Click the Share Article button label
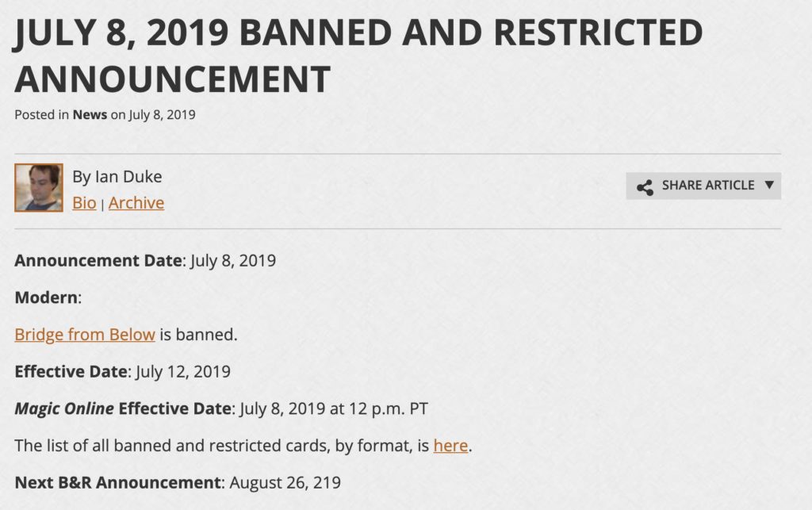The image size is (812, 510). coord(708,186)
